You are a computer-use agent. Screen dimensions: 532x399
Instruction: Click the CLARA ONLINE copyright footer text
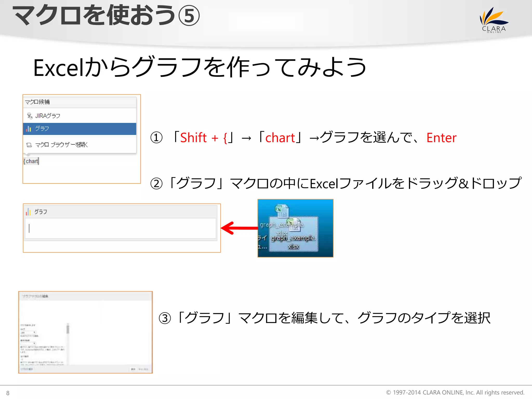455,393
